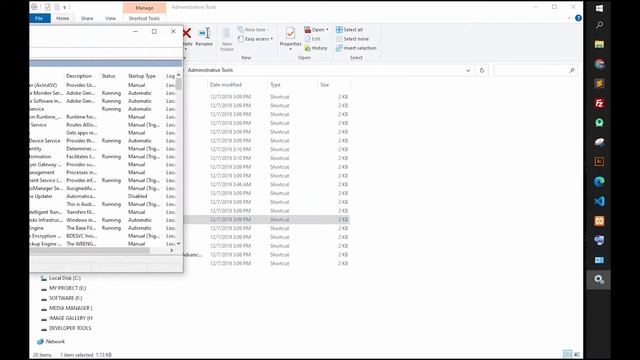Sort services by Startup Type column
Screen dimensions: 640x360
pos(142,76)
